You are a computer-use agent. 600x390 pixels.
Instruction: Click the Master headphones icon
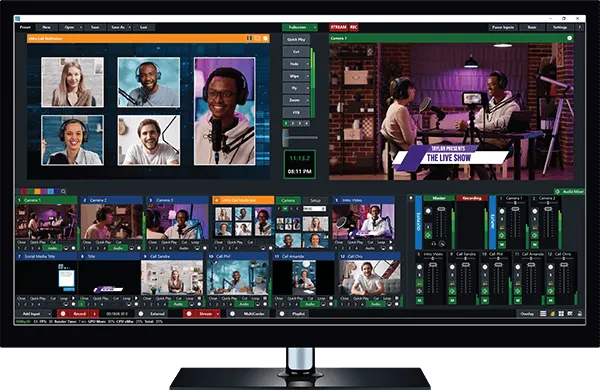pos(434,243)
